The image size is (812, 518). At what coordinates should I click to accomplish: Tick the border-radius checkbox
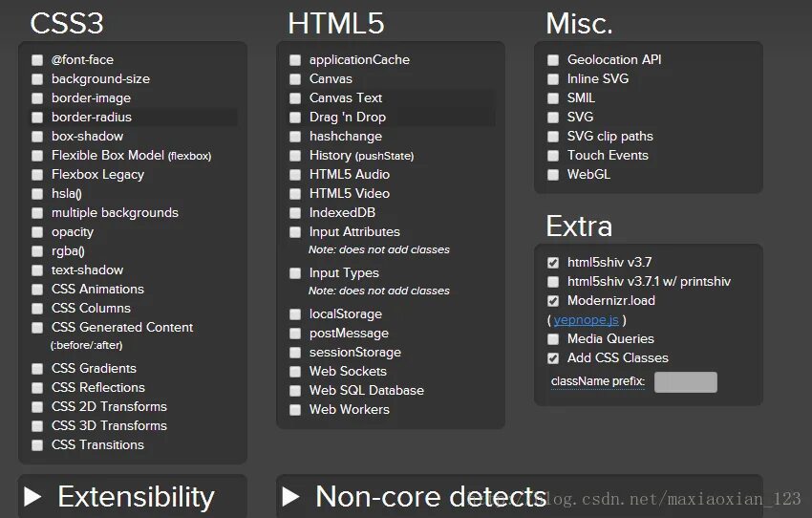click(x=37, y=118)
